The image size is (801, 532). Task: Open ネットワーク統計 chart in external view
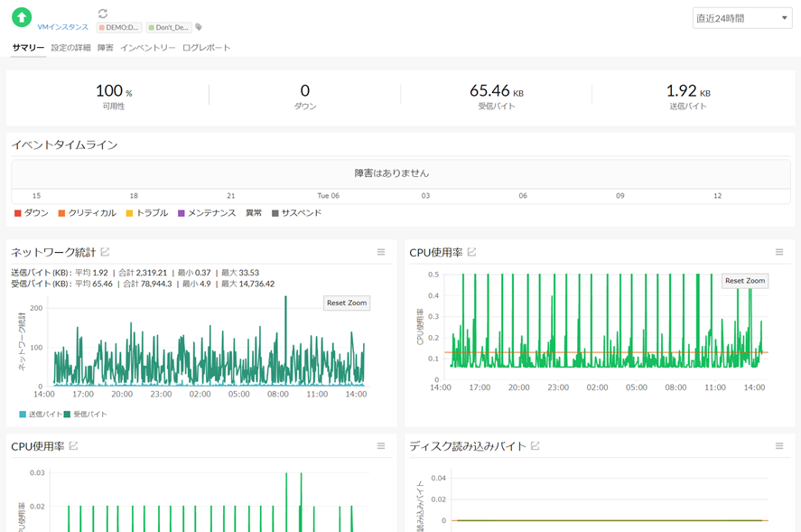pos(106,252)
